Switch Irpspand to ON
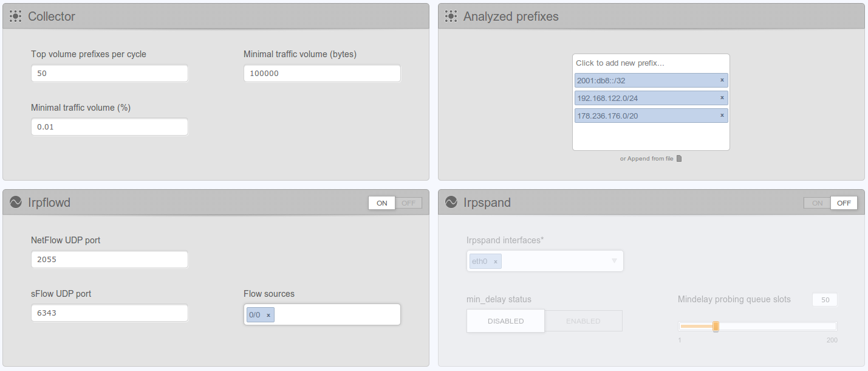868x371 pixels. pyautogui.click(x=818, y=203)
